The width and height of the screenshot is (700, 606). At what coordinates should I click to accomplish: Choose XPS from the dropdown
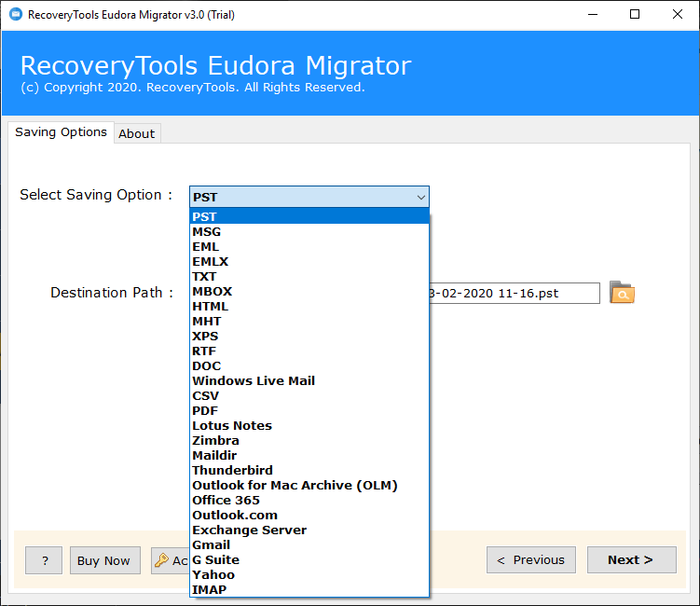[309, 336]
